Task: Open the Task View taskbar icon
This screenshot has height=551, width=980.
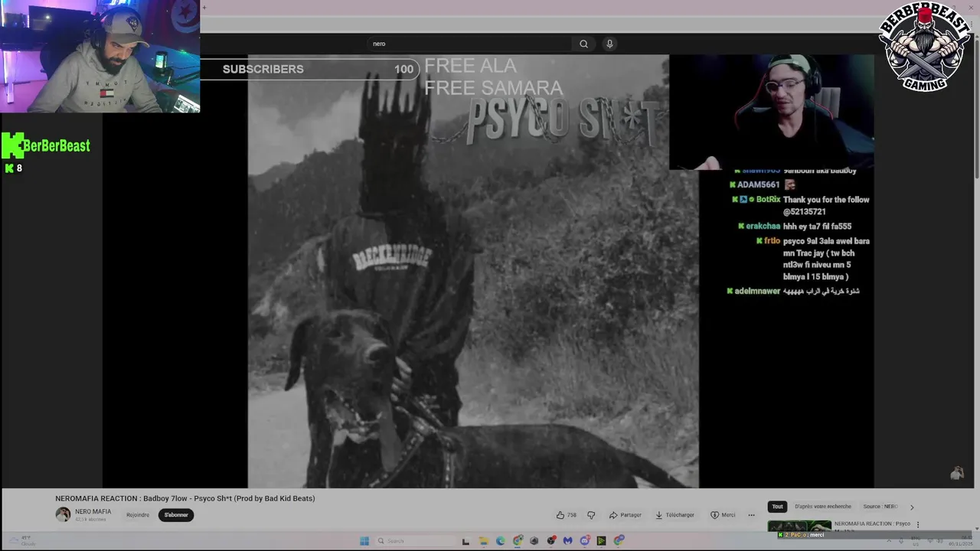Action: click(465, 541)
